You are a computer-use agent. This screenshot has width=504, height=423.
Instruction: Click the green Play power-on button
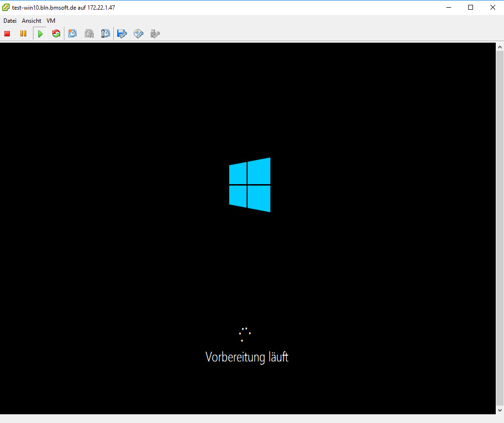40,33
